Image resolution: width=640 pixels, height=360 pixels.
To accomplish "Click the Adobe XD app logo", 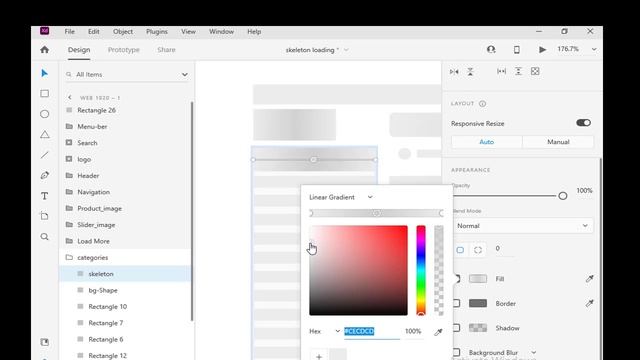I will click(x=44, y=31).
